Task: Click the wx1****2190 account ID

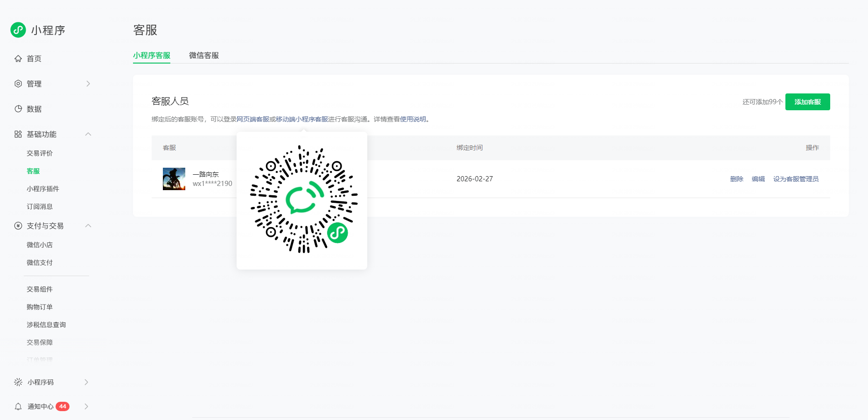Action: tap(212, 184)
